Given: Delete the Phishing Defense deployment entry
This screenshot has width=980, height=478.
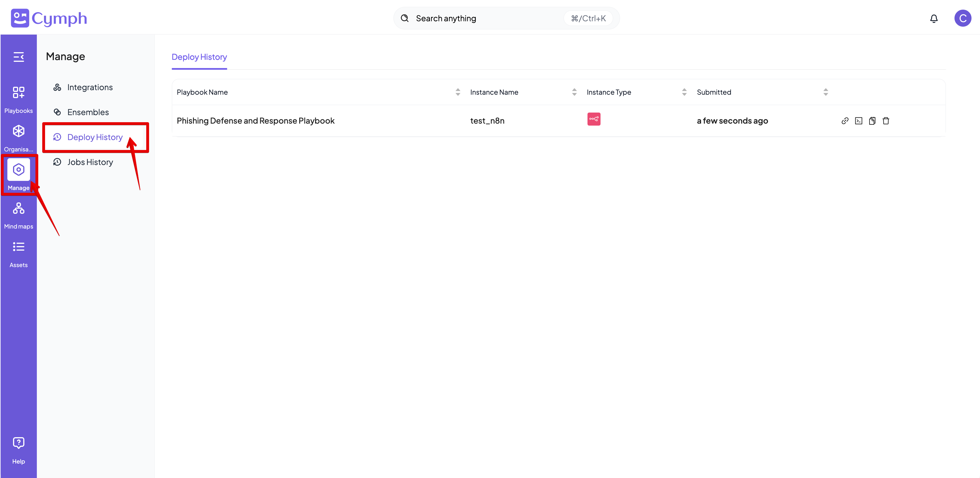Looking at the screenshot, I should (x=886, y=120).
